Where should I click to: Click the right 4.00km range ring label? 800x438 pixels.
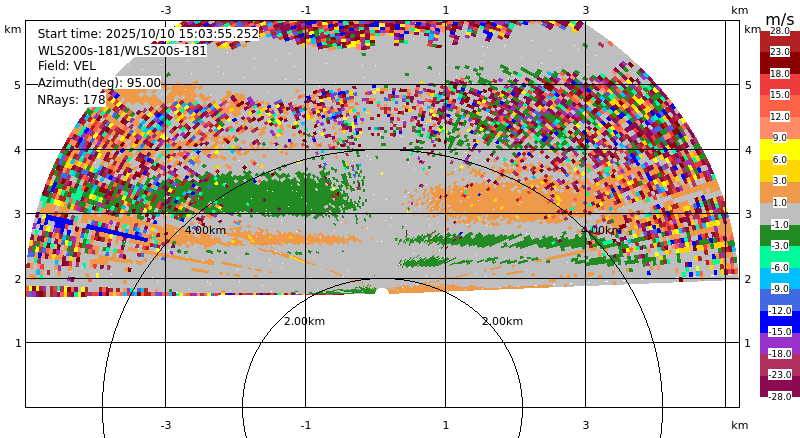pos(601,230)
